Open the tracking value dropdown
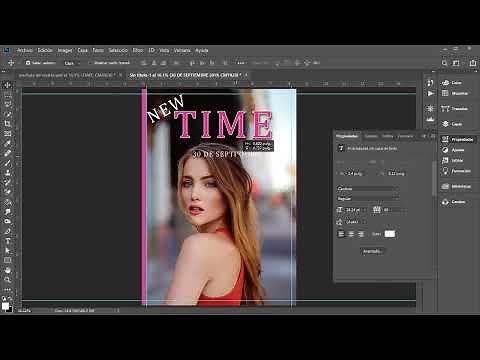The image size is (480, 360). click(x=404, y=210)
